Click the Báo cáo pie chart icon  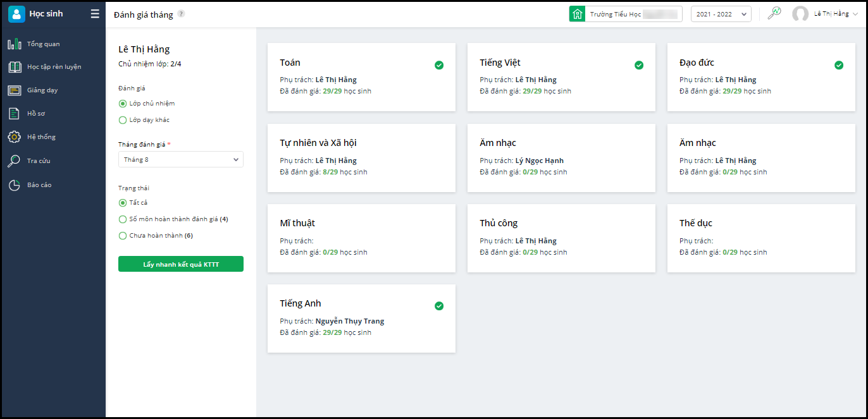14,185
